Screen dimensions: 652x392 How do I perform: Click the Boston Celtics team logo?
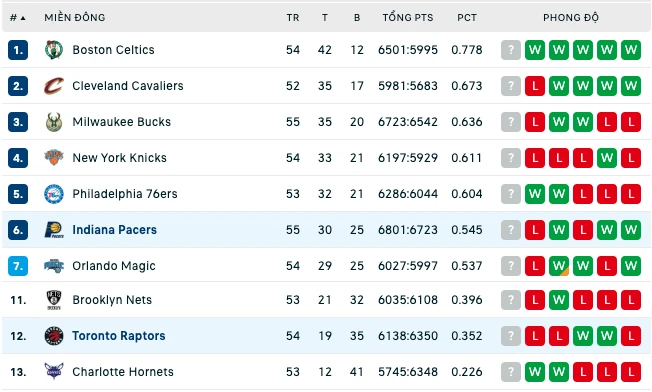click(x=54, y=50)
